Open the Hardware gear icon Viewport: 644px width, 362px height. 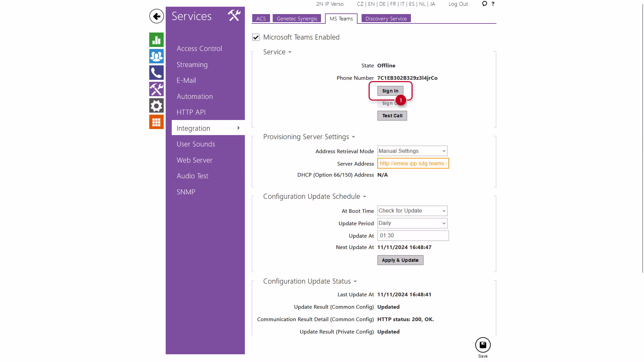point(156,106)
